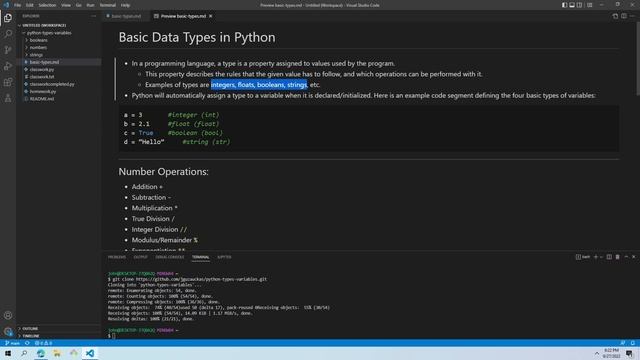Open the Manage gear at activity bar bottom

pos(8,331)
